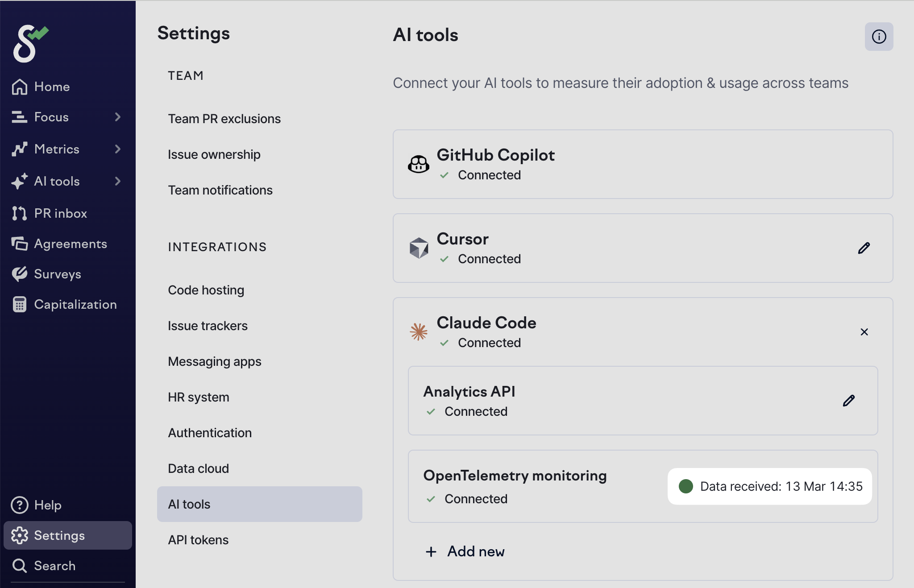Open Team PR exclusions settings
Image resolution: width=914 pixels, height=588 pixels.
pos(224,119)
